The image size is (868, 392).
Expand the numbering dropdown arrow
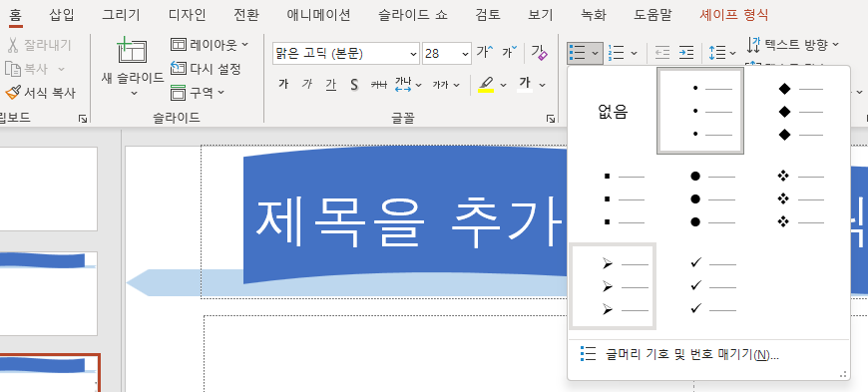(634, 54)
